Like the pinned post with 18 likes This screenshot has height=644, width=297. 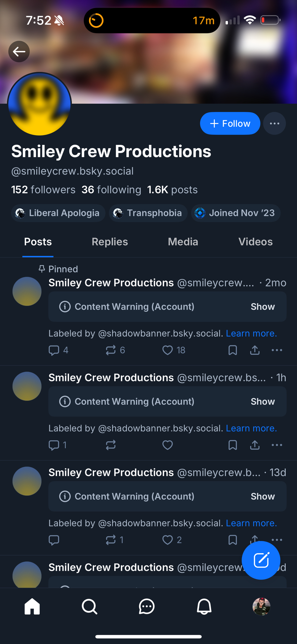point(168,350)
